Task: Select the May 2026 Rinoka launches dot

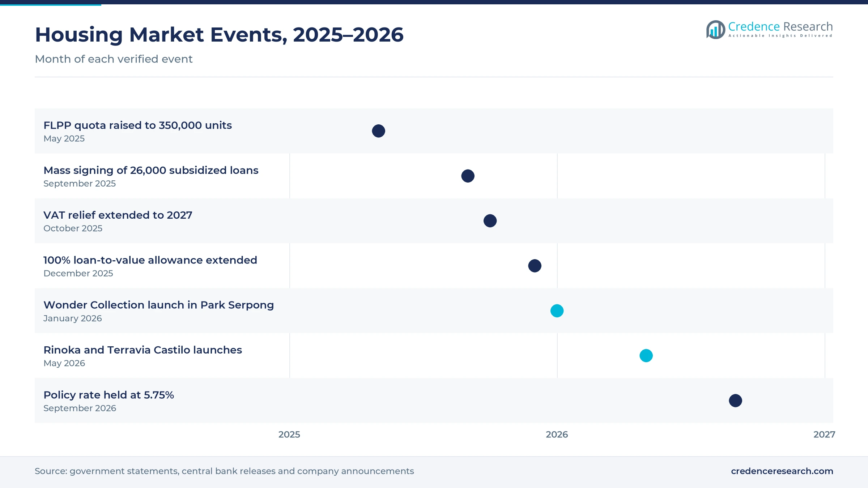Action: tap(646, 356)
